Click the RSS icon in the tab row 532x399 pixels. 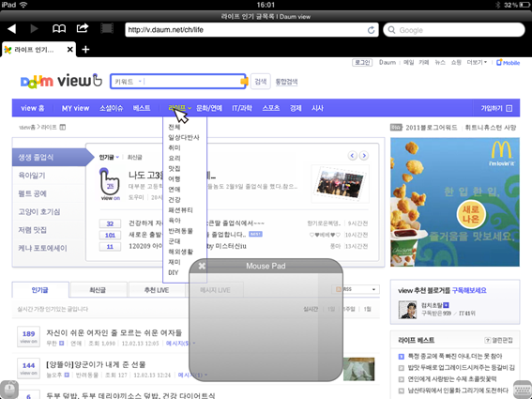tap(339, 289)
